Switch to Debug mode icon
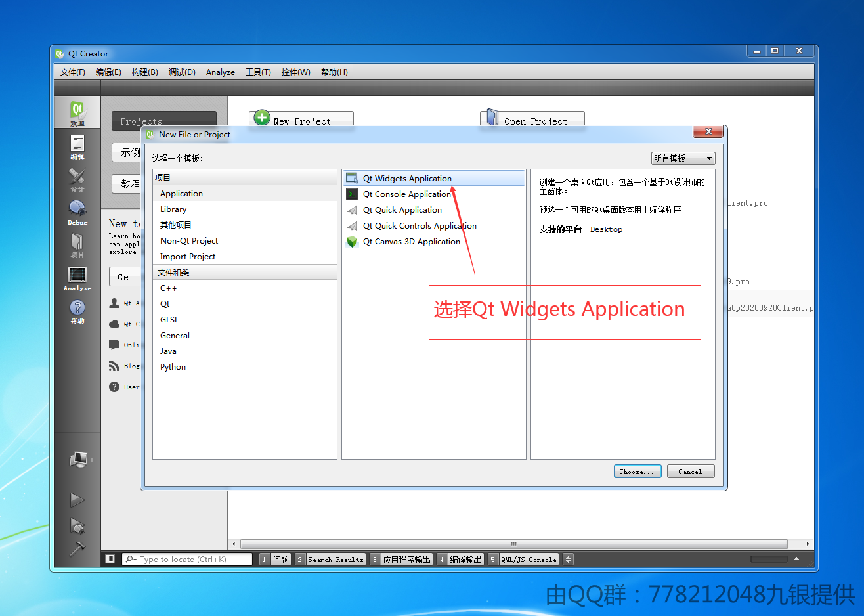The image size is (864, 616). (77, 213)
